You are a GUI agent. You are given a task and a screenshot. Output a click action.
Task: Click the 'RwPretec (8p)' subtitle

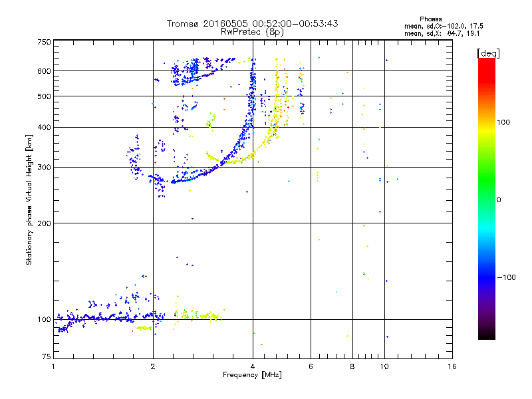click(x=252, y=32)
